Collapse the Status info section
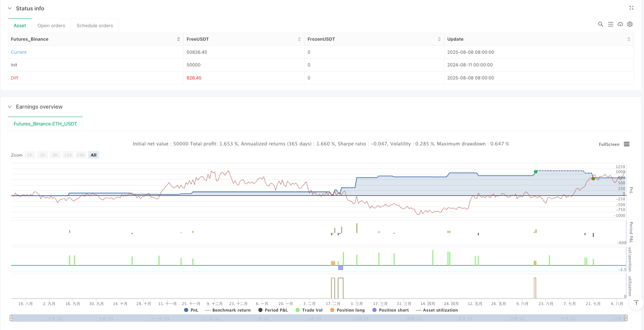The image size is (644, 330). pyautogui.click(x=10, y=8)
